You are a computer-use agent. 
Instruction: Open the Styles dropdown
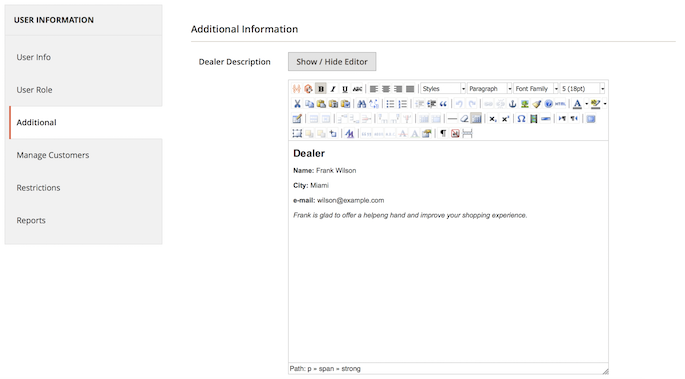[x=443, y=89]
